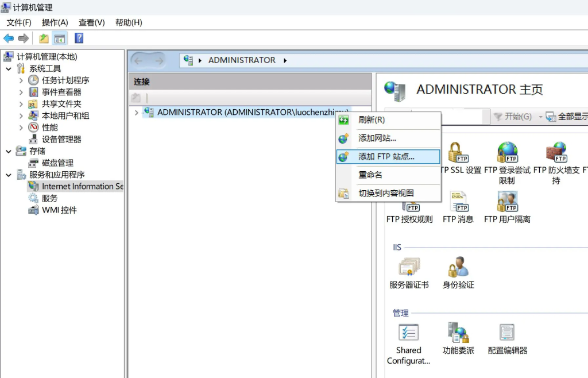Toggle the Show/Hide console tree icon
This screenshot has width=588, height=378.
60,38
